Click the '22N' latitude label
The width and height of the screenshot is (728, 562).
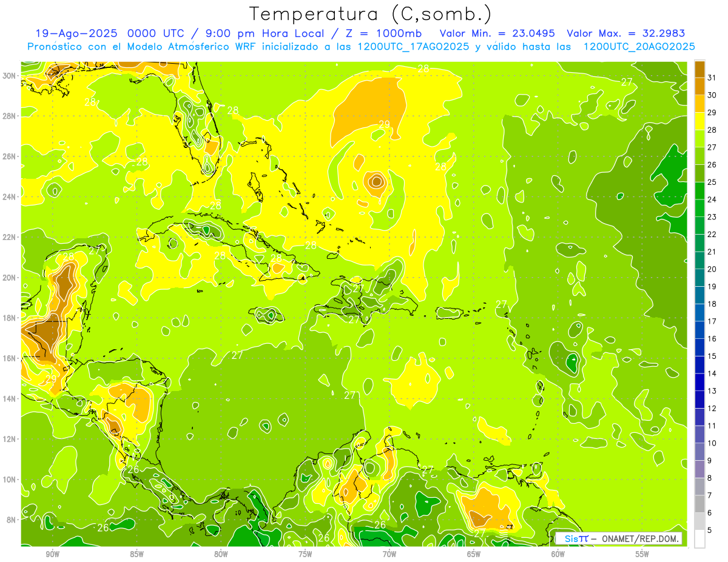tap(10, 236)
